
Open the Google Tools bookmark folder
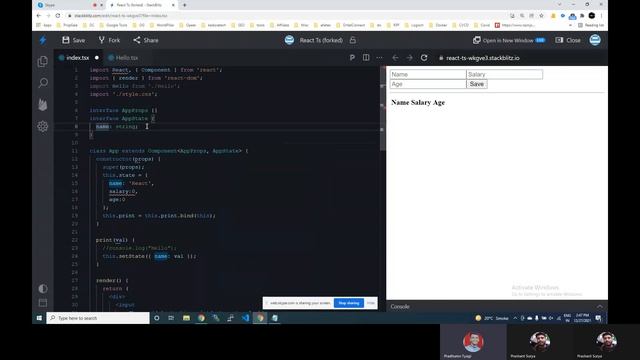pos(113,25)
